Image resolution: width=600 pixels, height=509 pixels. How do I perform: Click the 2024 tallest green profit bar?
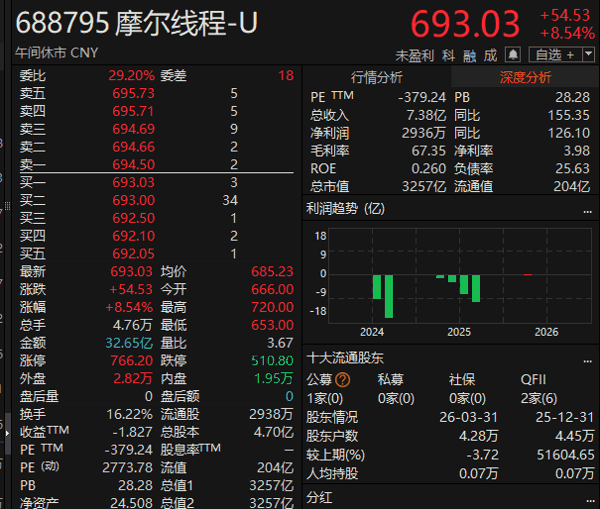click(x=389, y=296)
